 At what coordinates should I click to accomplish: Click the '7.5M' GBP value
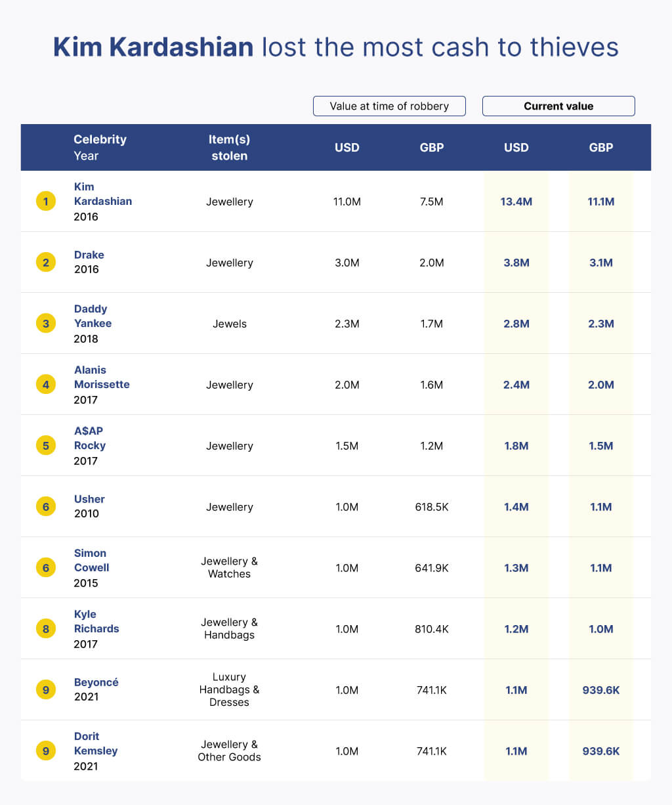click(x=432, y=202)
